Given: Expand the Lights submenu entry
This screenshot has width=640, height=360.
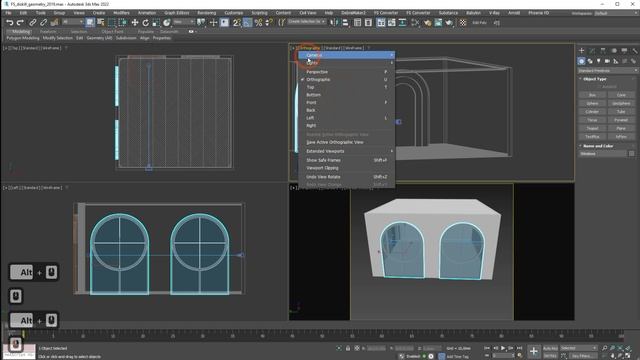Looking at the screenshot, I should (346, 63).
